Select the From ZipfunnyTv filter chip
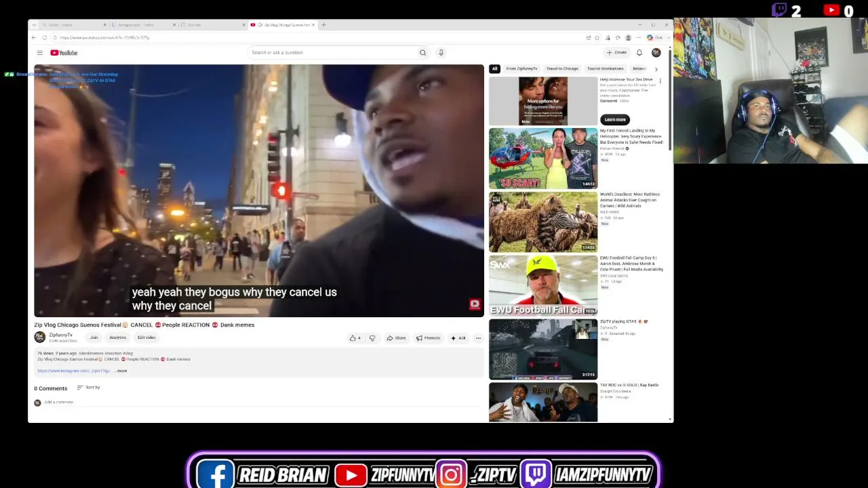The image size is (868, 488). point(521,69)
